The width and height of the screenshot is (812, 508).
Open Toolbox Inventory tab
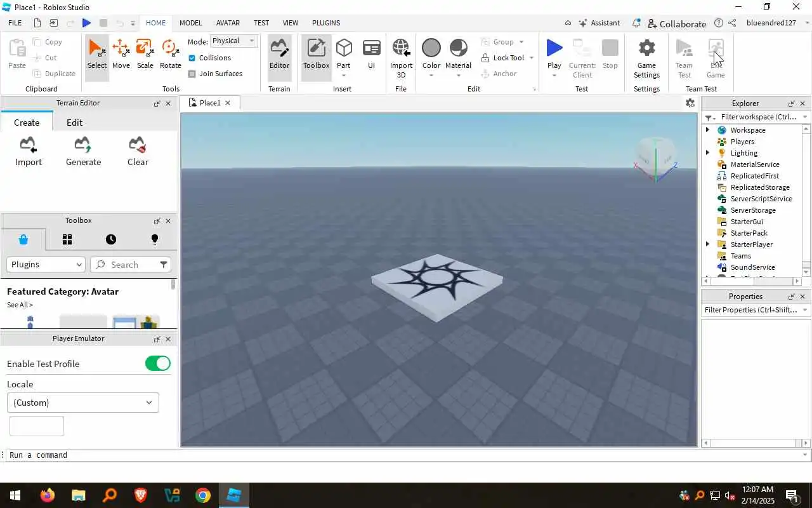(67, 239)
